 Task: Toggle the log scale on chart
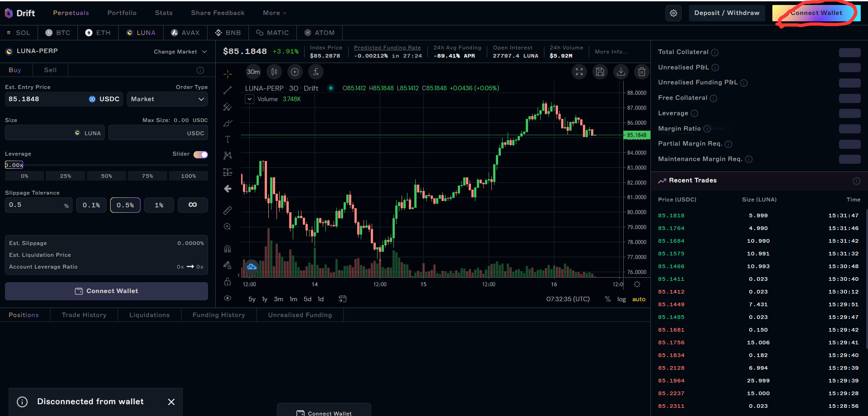(621, 299)
